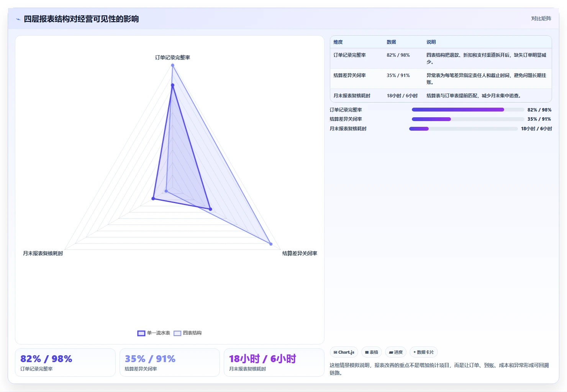Select the 82% / 98% summary card
Viewport: 567px width, 392px height.
click(x=65, y=362)
